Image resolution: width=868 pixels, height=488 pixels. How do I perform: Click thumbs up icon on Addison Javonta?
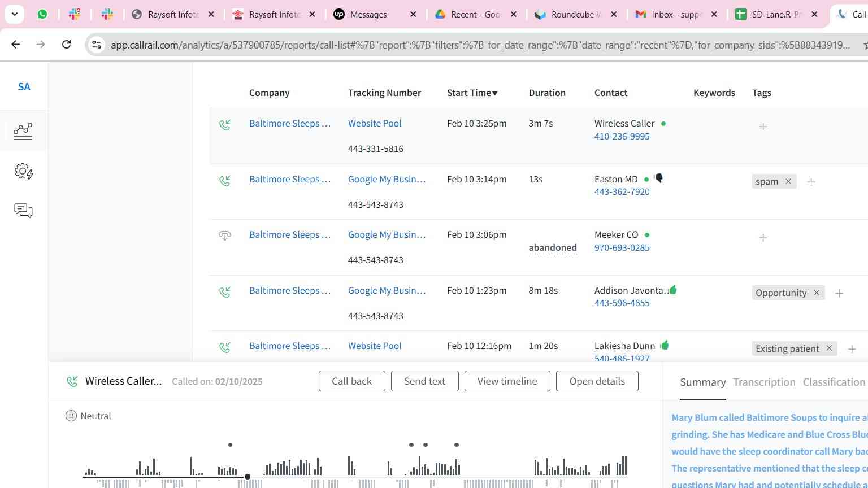coord(672,290)
